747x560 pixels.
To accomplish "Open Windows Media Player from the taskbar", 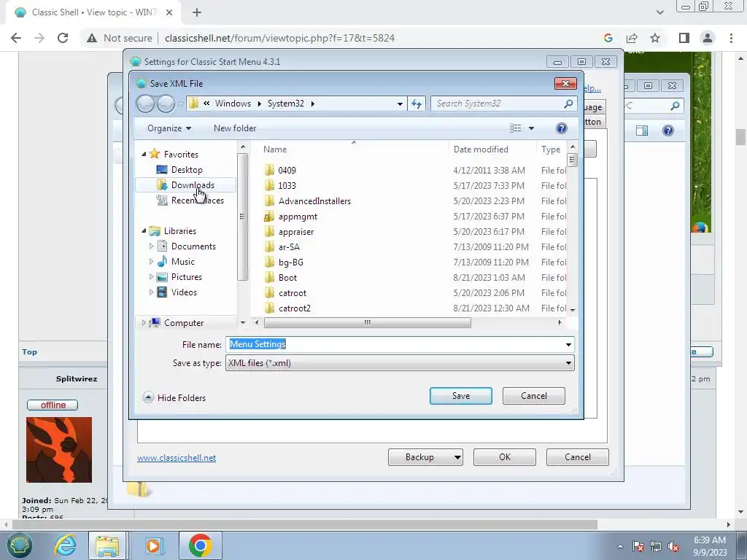I will coord(153,545).
